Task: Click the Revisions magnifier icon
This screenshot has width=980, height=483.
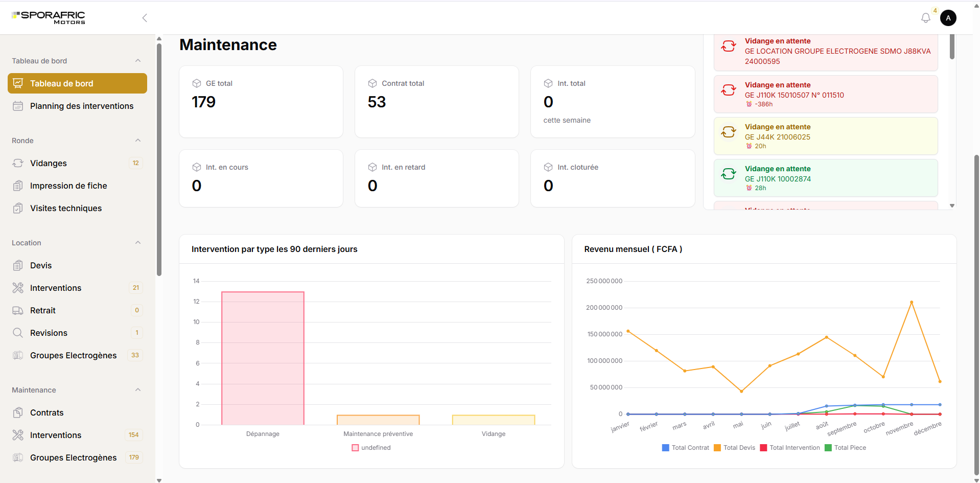Action: click(x=18, y=333)
